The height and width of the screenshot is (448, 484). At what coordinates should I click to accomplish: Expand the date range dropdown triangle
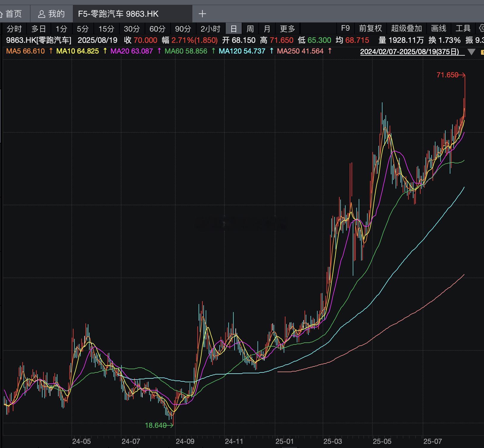(471, 52)
